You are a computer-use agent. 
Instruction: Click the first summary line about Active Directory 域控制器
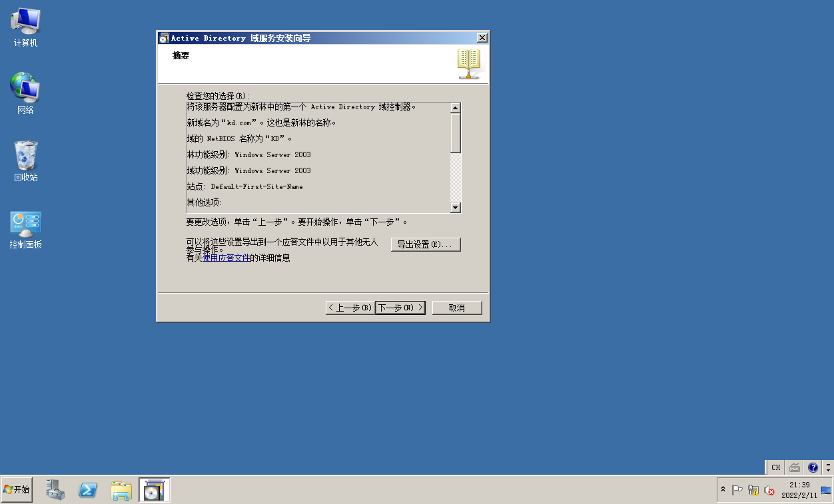click(x=302, y=107)
